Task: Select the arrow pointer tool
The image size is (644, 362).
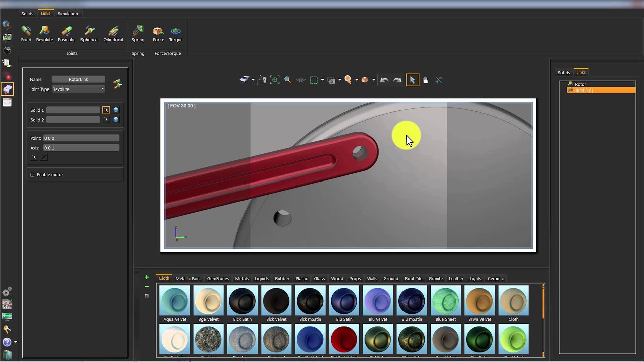Action: [412, 80]
